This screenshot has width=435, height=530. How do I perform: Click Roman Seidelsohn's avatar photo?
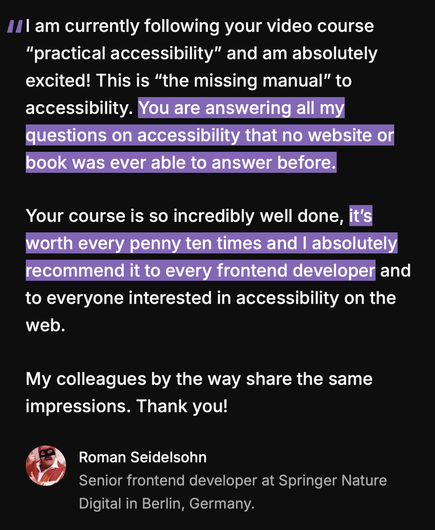click(x=46, y=465)
